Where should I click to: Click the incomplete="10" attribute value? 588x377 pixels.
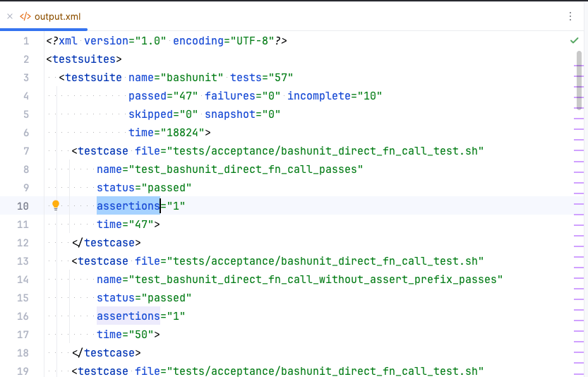click(x=369, y=96)
